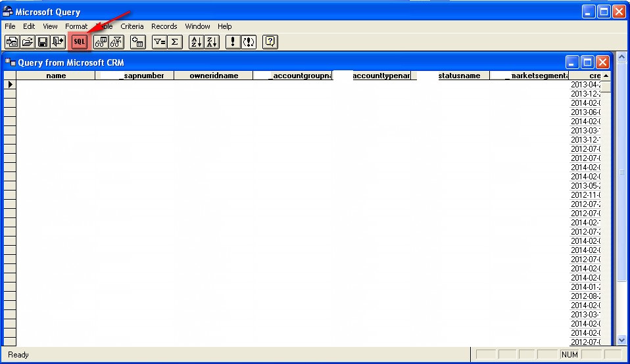Click the Cycle Through Totals sigma icon
Image resolution: width=630 pixels, height=364 pixels.
tap(174, 42)
